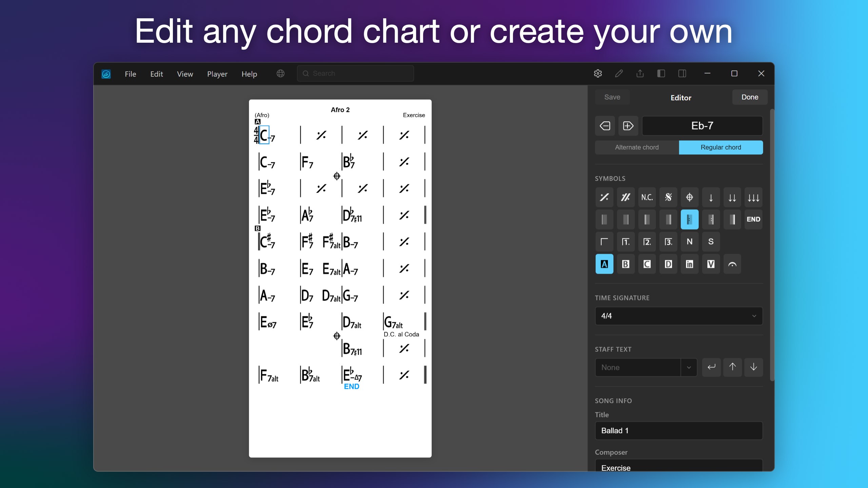Add the blank ending bracket symbol
The image size is (868, 488).
pos(604,242)
